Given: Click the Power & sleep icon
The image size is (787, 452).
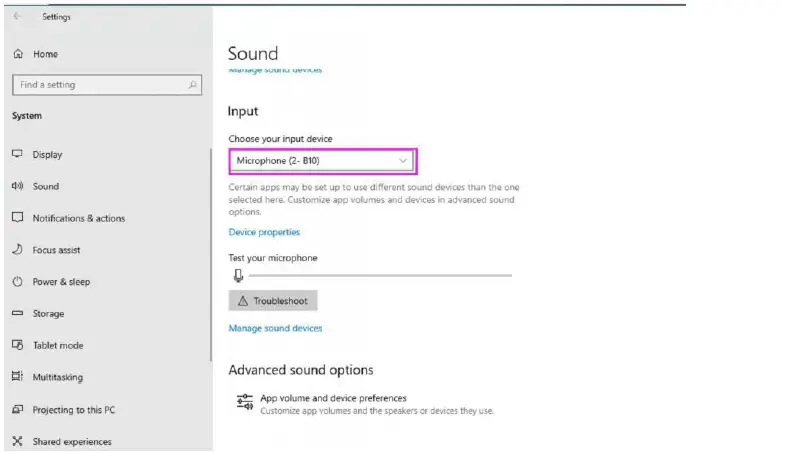Looking at the screenshot, I should [x=17, y=282].
